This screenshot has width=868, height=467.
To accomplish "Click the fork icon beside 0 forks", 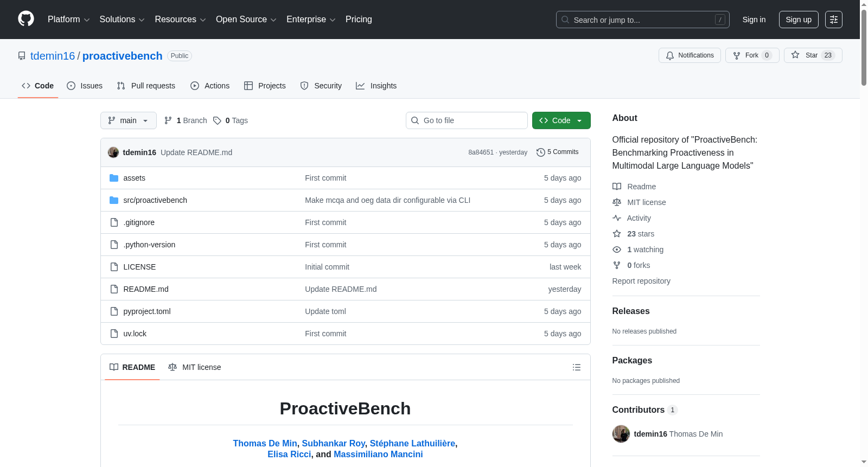I will coord(617,265).
